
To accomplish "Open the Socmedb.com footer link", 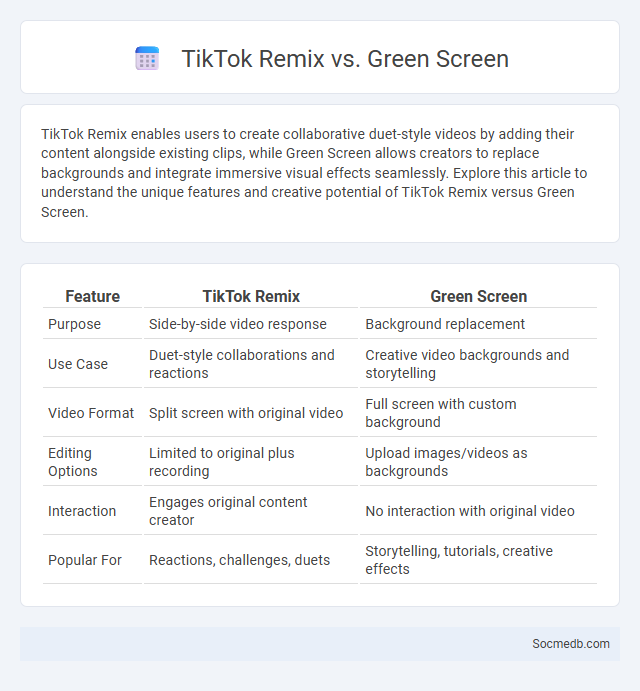I will (571, 644).
